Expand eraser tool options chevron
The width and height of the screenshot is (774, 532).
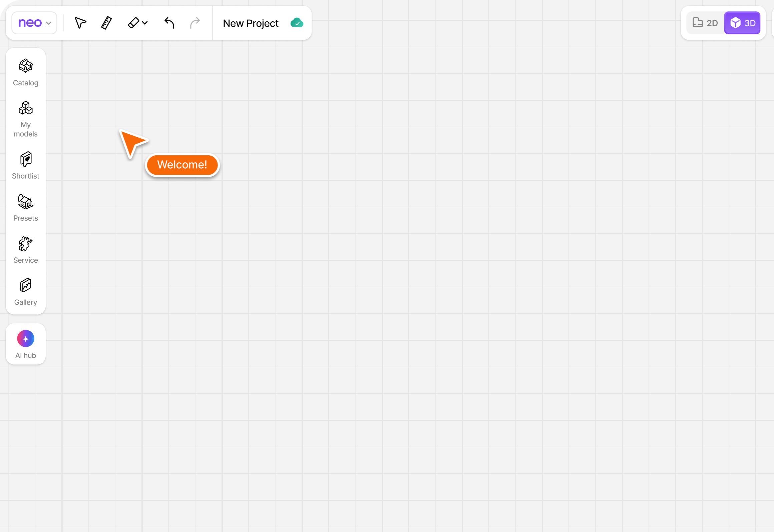(145, 23)
